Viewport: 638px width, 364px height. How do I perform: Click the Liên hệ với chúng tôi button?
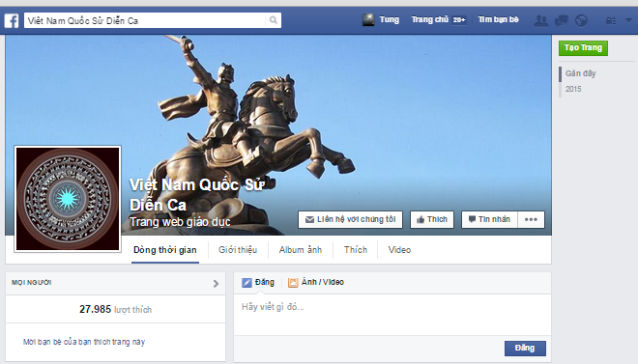click(x=350, y=219)
